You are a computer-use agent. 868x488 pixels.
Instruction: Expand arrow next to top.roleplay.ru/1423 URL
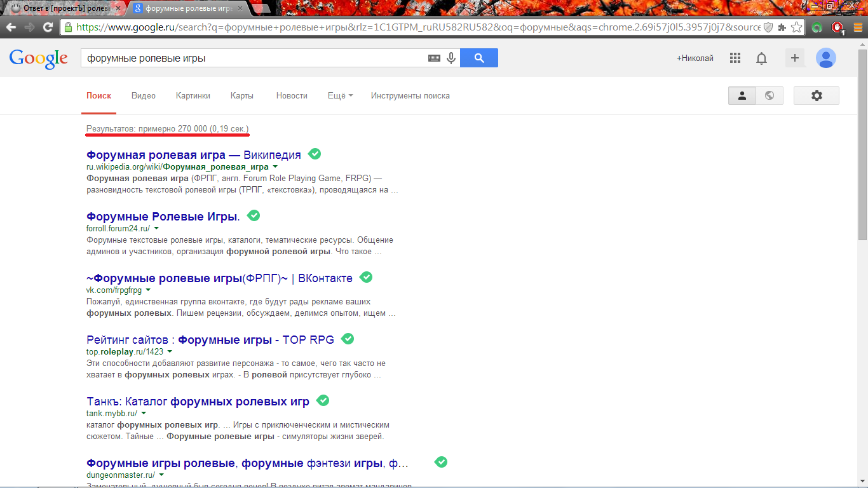[x=170, y=351]
